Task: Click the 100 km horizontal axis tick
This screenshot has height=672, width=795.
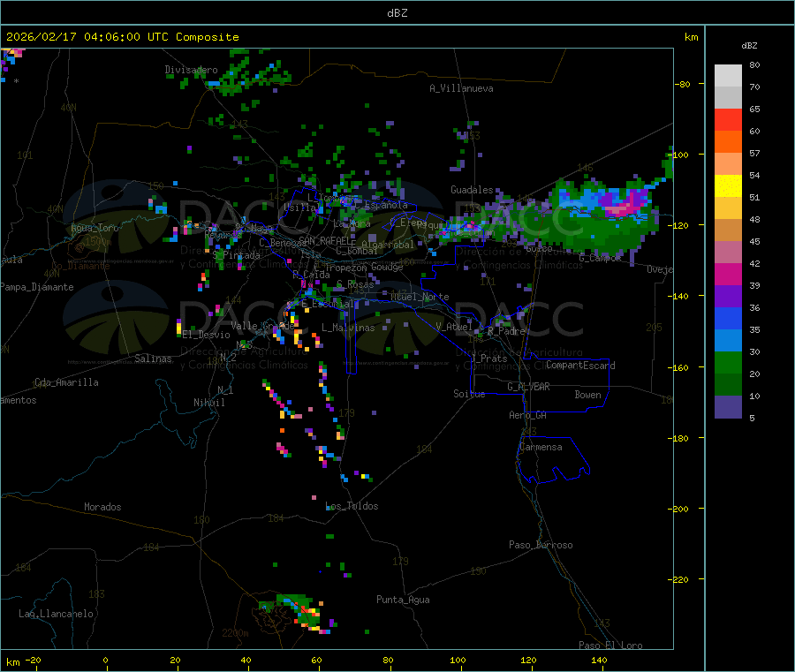Action: coord(458,660)
